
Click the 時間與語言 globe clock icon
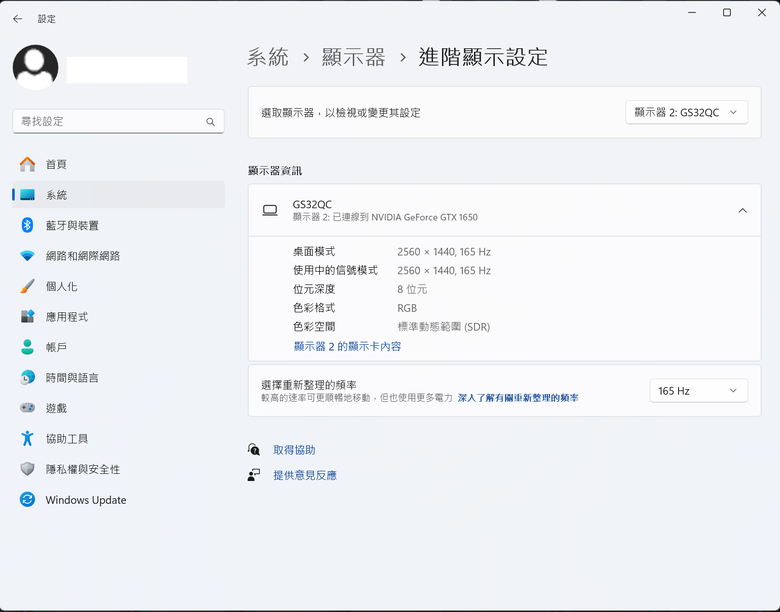point(27,378)
